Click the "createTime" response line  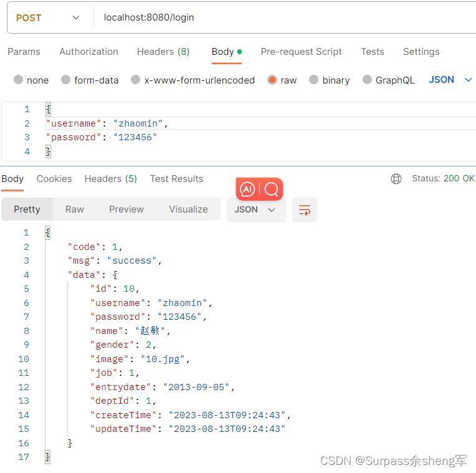point(191,415)
